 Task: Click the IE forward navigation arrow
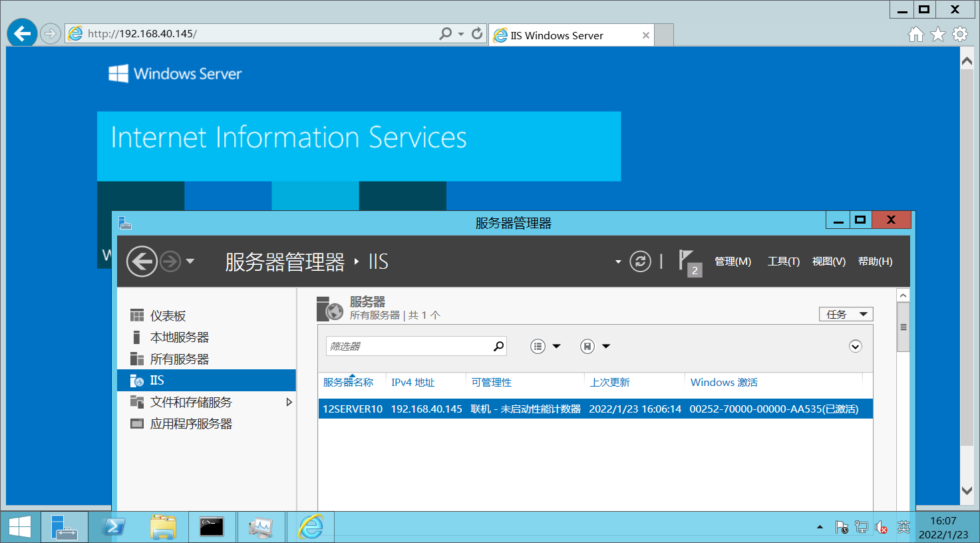point(51,33)
